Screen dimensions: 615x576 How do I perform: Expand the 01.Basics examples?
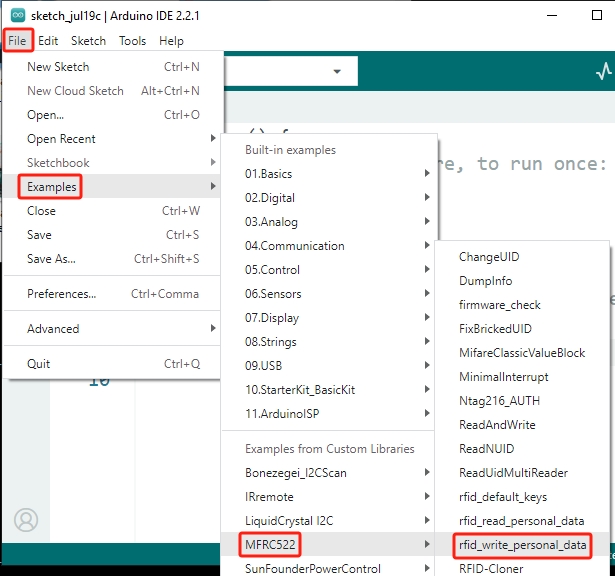click(329, 174)
